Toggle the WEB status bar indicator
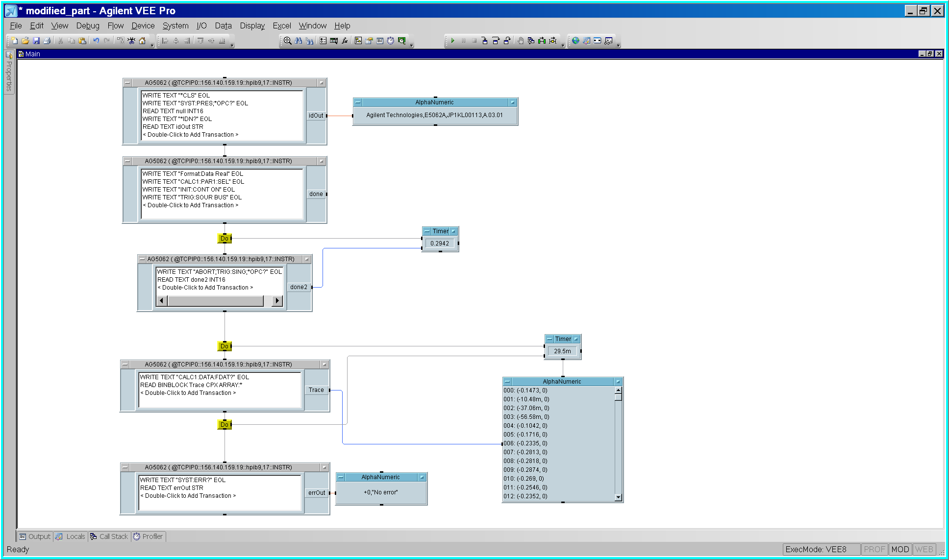Viewport: 949px width, 560px height. coord(924,549)
